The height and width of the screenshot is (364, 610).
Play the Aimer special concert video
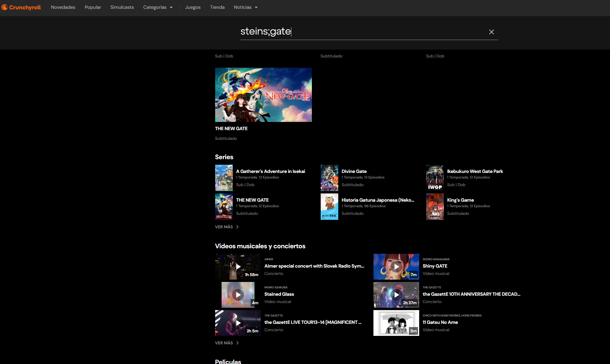click(238, 267)
